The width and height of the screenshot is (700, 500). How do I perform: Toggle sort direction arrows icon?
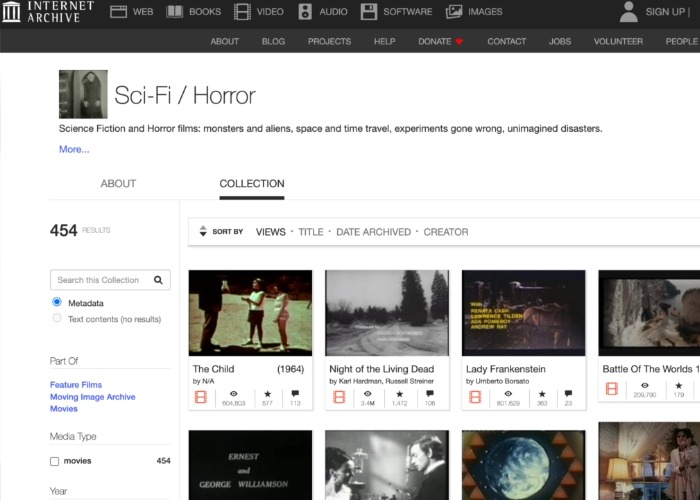[203, 231]
